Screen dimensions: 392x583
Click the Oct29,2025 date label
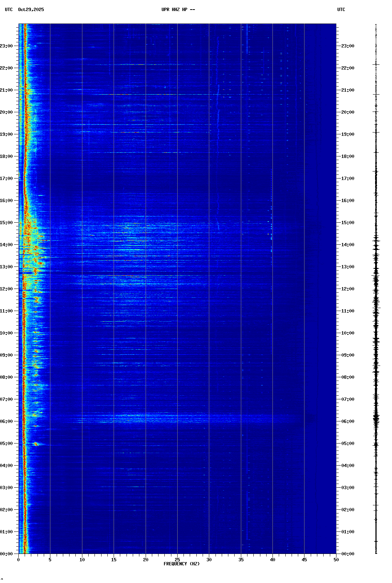pos(31,10)
